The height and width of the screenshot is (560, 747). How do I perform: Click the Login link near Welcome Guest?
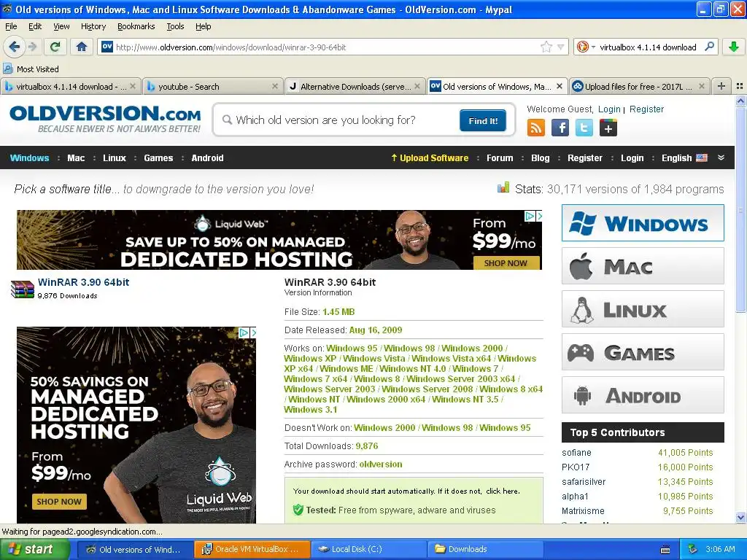tap(609, 109)
